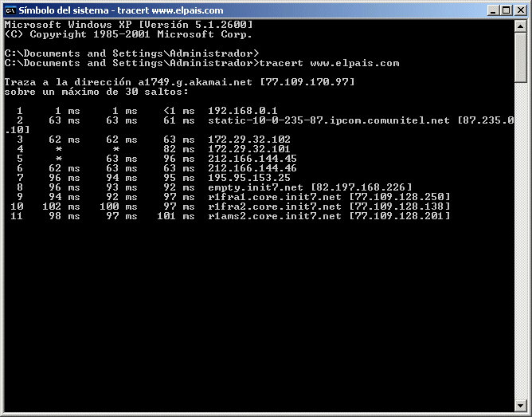The image size is (532, 417).
Task: Click the empty.init7.net hostname in hop 8
Action: click(256, 187)
